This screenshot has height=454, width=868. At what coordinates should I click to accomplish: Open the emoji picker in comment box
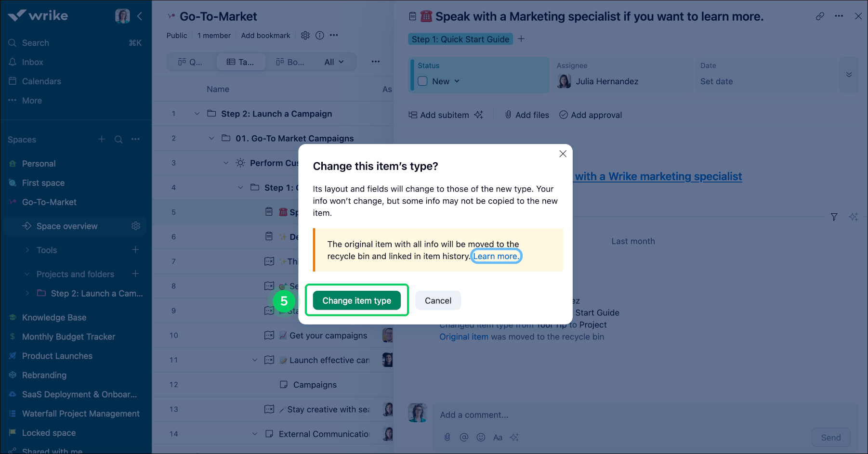click(x=481, y=437)
